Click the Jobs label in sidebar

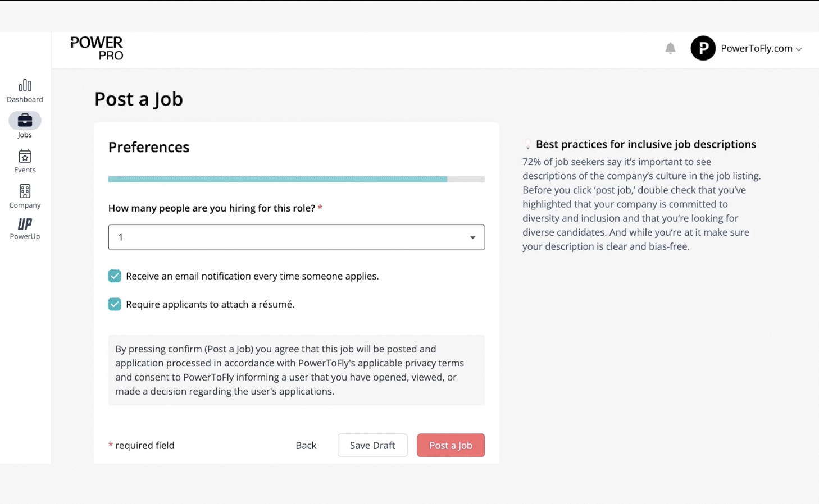[25, 135]
